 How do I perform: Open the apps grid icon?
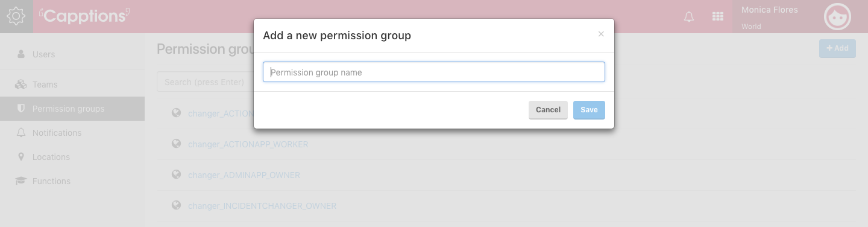[x=718, y=17]
